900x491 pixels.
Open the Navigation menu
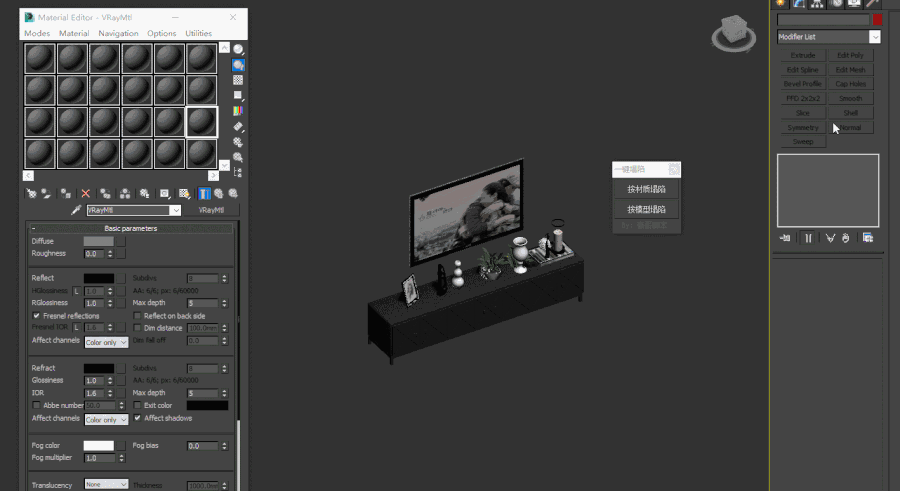point(118,33)
